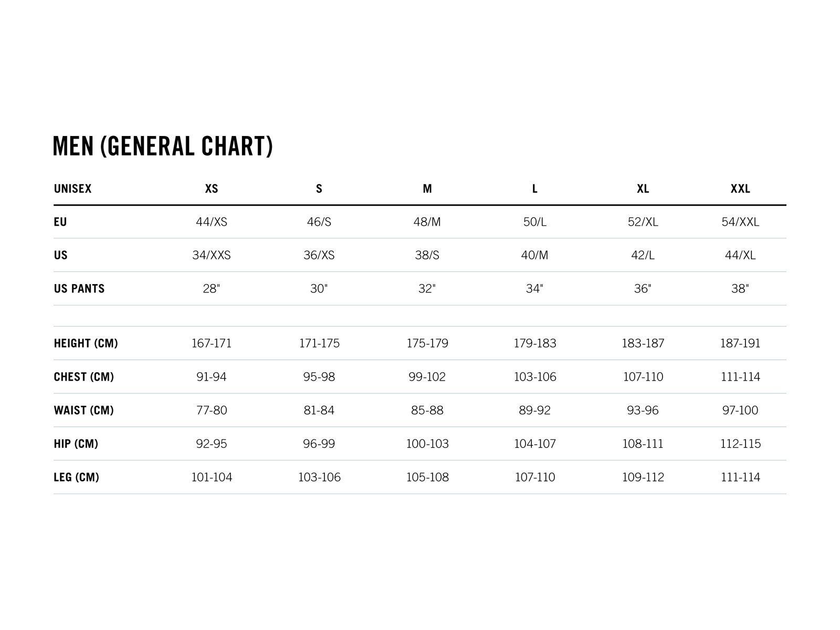Viewport: 840px width, 630px height.
Task: Click the US PANTS row label
Action: (79, 288)
